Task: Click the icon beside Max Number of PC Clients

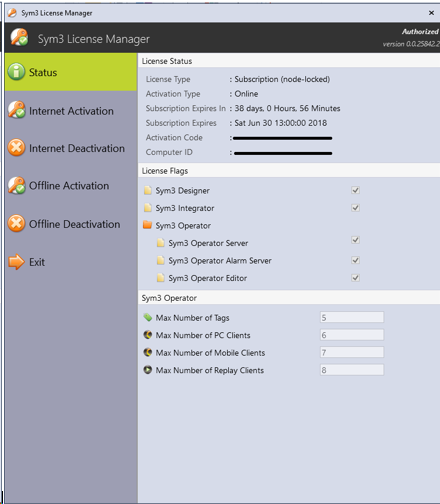Action: point(148,335)
